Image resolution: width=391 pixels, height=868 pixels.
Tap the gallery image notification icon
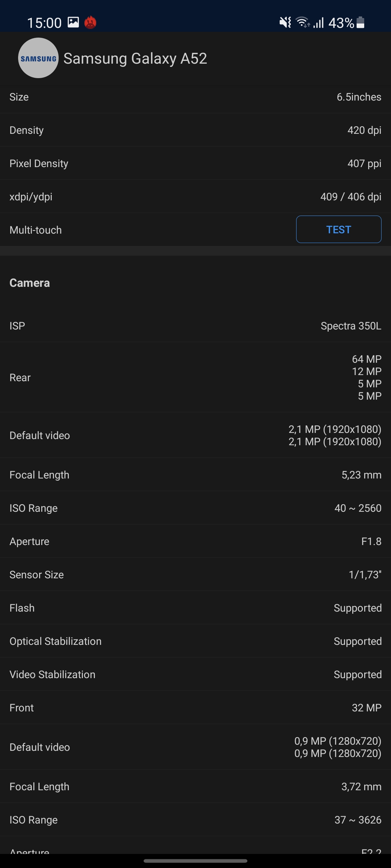coord(73,22)
